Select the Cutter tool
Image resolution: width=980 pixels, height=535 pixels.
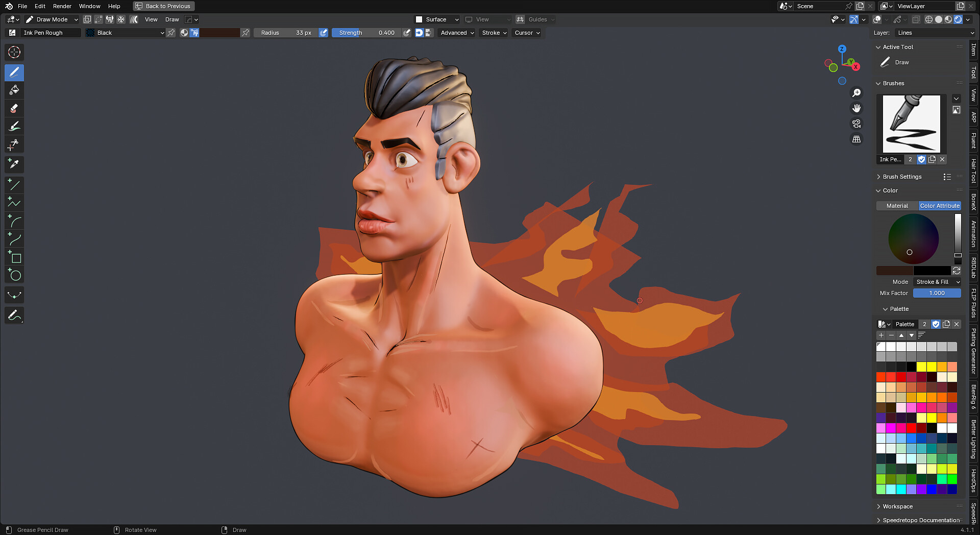coord(14,144)
